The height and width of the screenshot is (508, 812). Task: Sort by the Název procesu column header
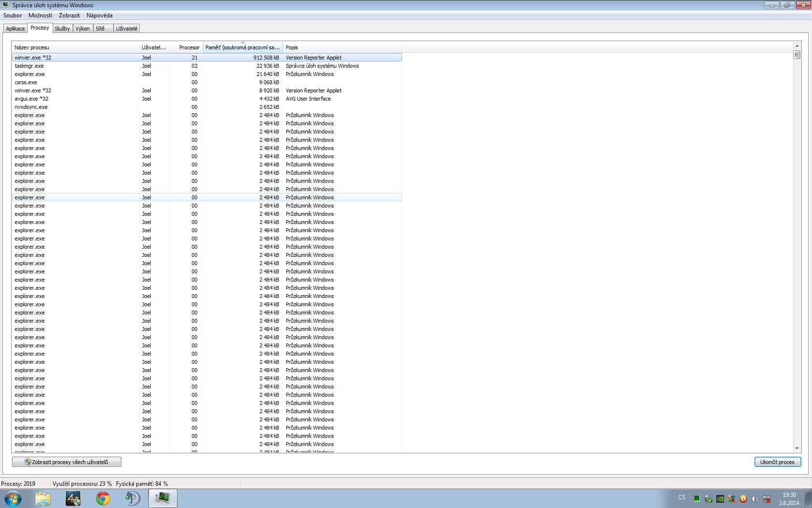[75, 47]
